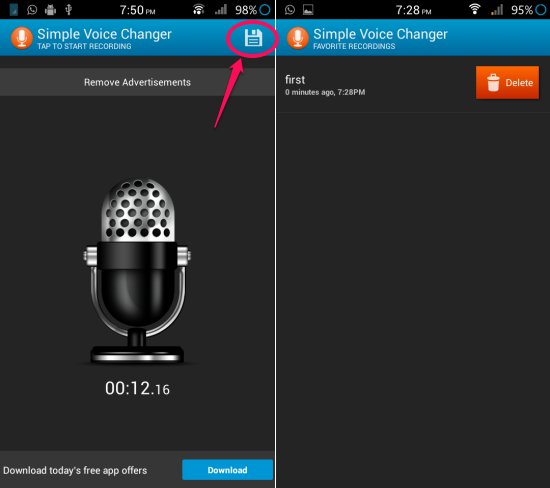Click the 7:50 PM clock

click(138, 10)
